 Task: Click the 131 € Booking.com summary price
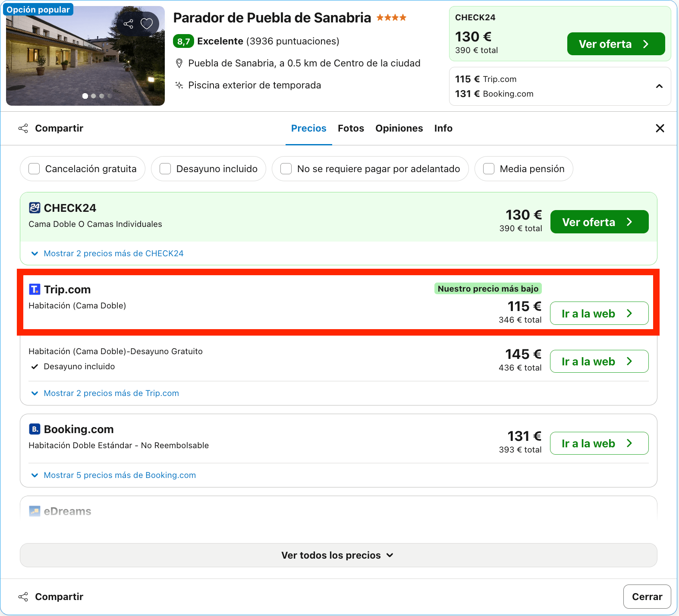coord(494,94)
